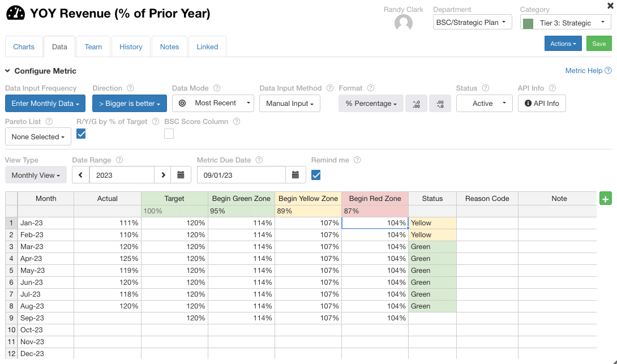Go to previous year with left arrow
617x364 pixels.
click(81, 175)
